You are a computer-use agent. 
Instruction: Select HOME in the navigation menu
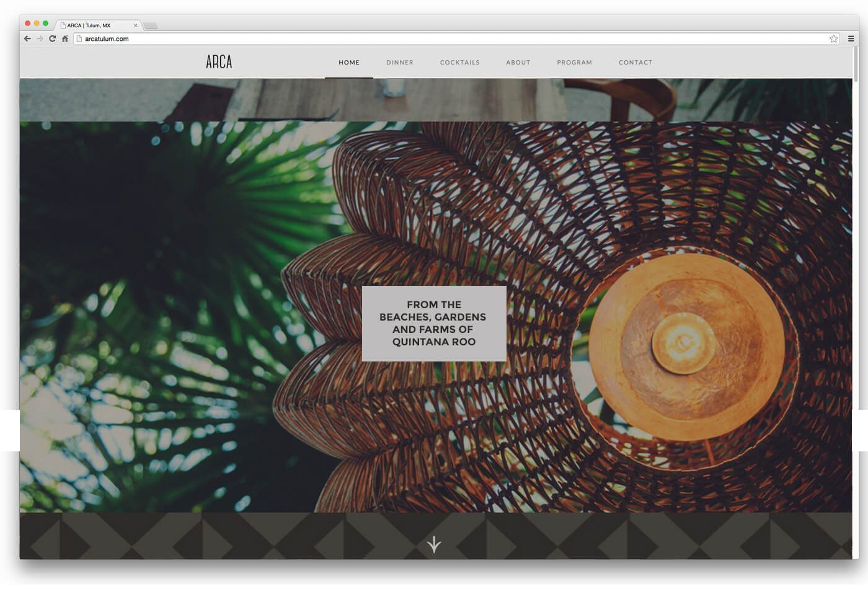(349, 63)
